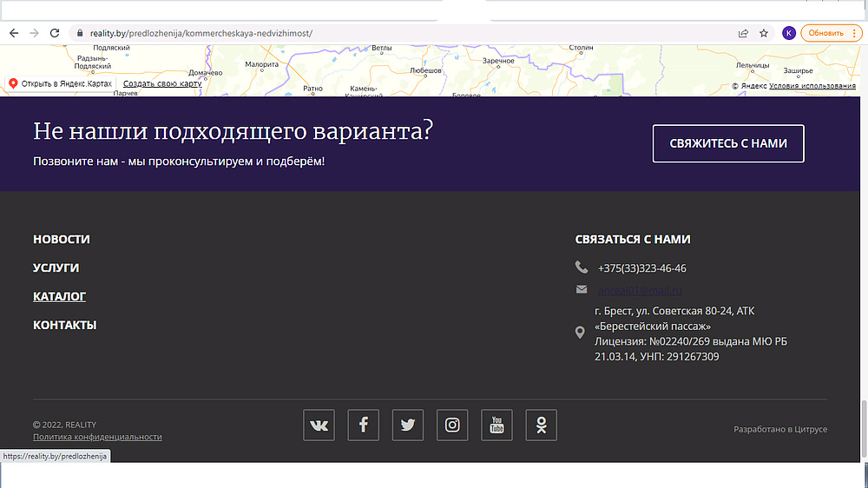This screenshot has width=868, height=488.
Task: Go to НОВОСТИ footer menu item
Action: (62, 240)
